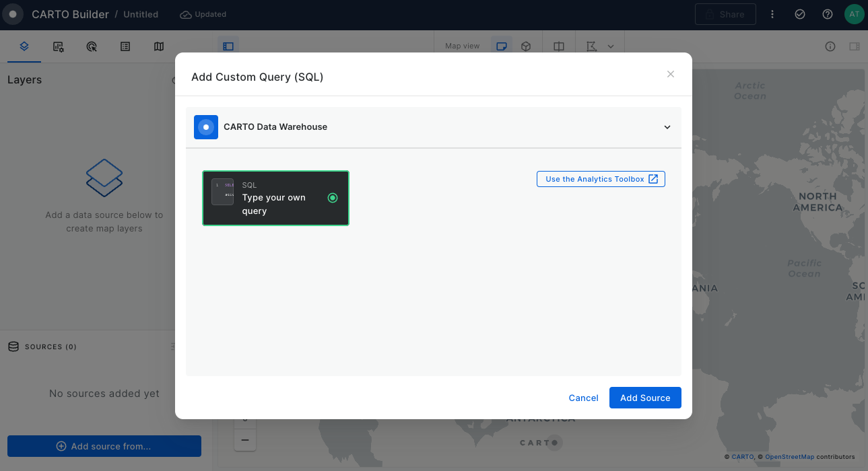Expand the CARTO Data Warehouse connection dropdown
The image size is (868, 471).
[x=667, y=127]
